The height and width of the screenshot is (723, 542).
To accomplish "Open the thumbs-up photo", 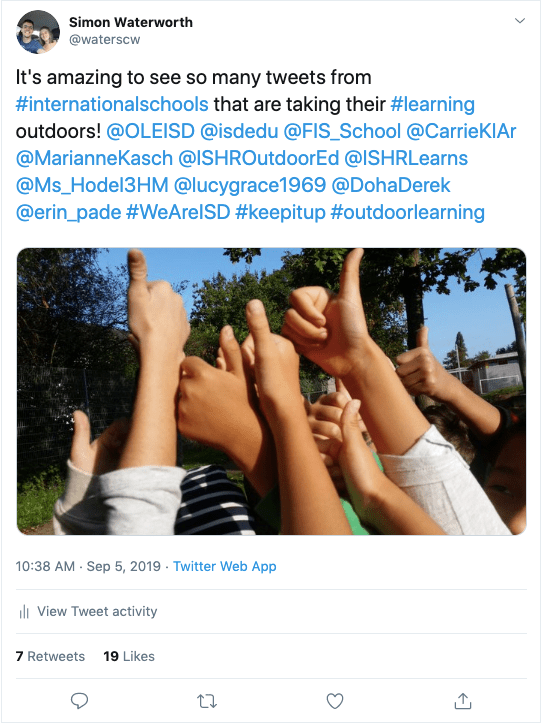I will point(271,391).
